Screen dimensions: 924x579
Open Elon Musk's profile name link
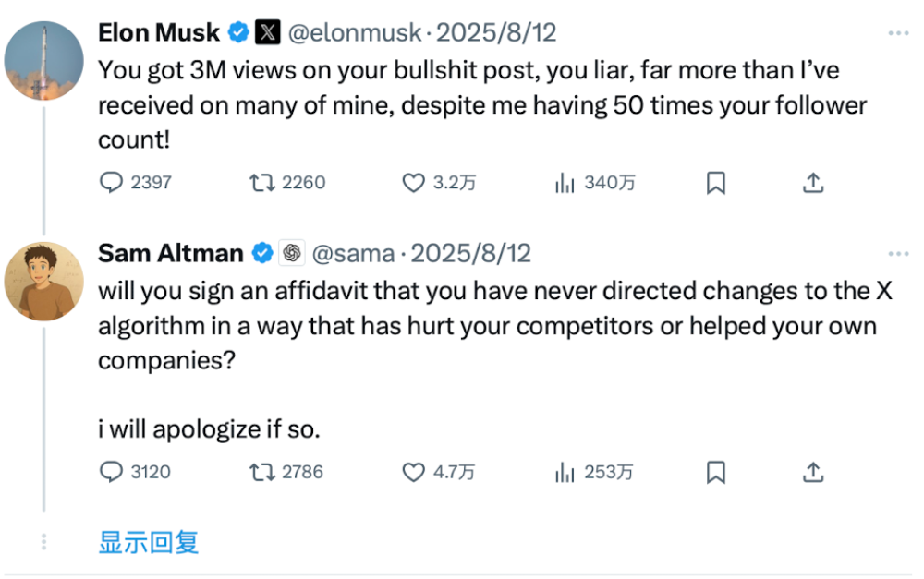(x=159, y=33)
